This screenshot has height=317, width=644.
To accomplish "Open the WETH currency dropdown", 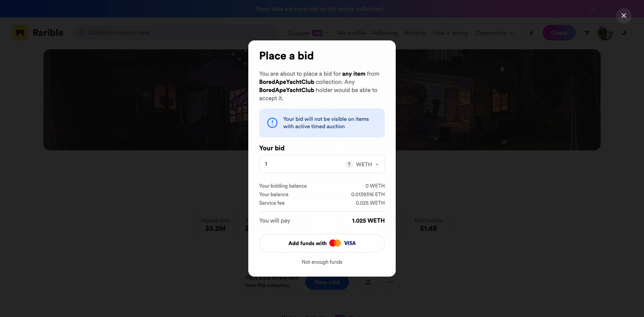I will [x=367, y=164].
